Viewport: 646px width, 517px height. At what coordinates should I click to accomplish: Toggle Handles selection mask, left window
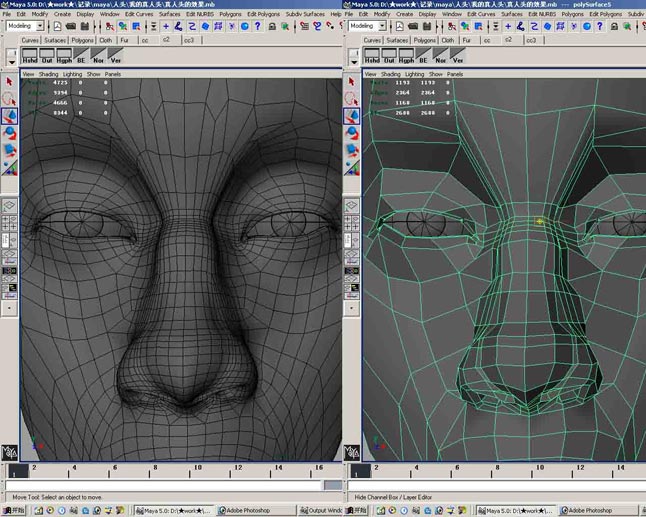(166, 26)
